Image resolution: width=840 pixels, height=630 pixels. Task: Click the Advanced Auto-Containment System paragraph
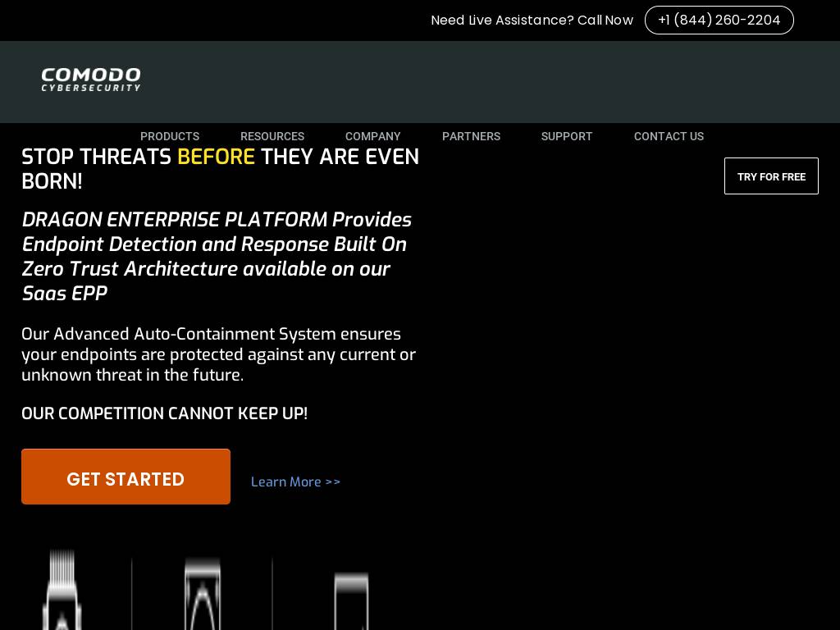pos(218,354)
